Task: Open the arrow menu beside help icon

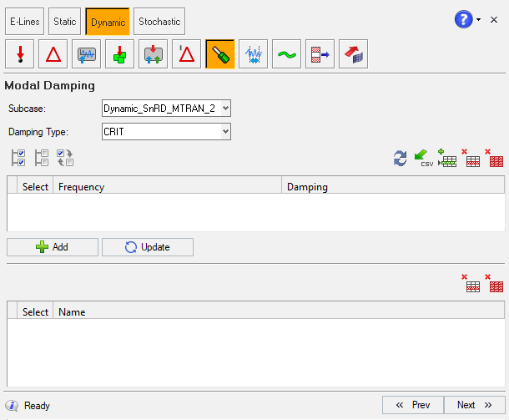Action: (479, 19)
